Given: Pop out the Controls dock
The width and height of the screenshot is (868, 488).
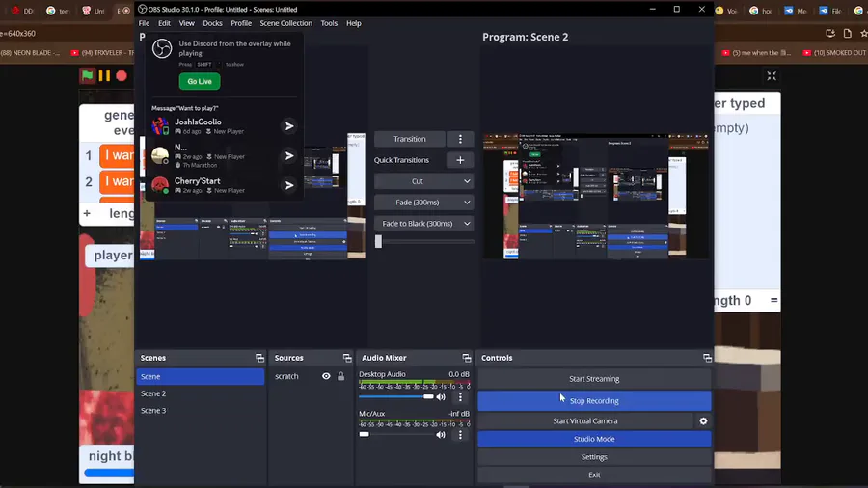Looking at the screenshot, I should pyautogui.click(x=707, y=358).
